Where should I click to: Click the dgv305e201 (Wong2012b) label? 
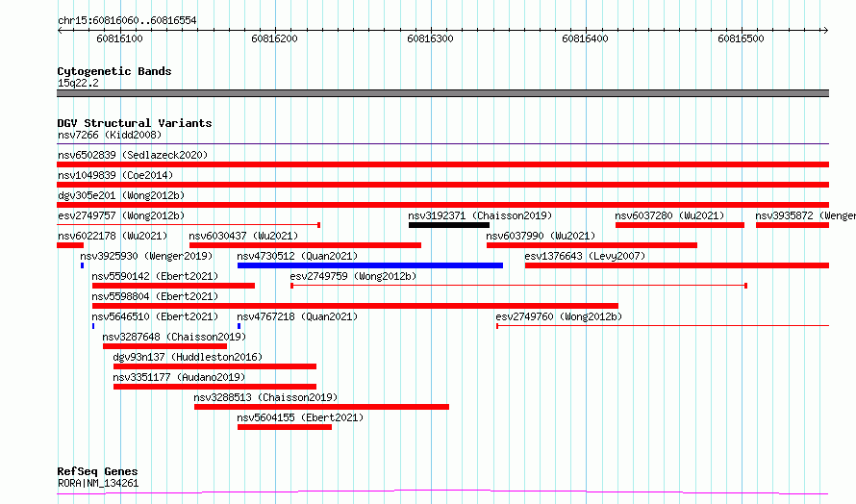[x=121, y=195]
